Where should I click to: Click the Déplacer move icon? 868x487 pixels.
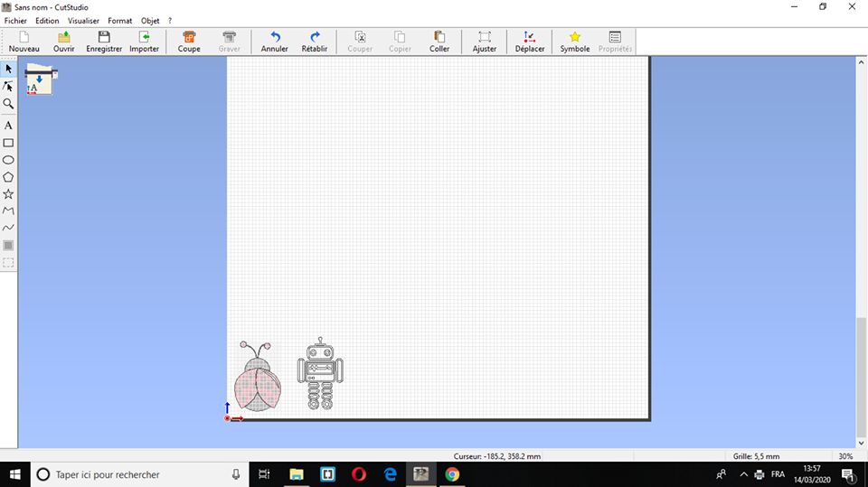(x=530, y=42)
